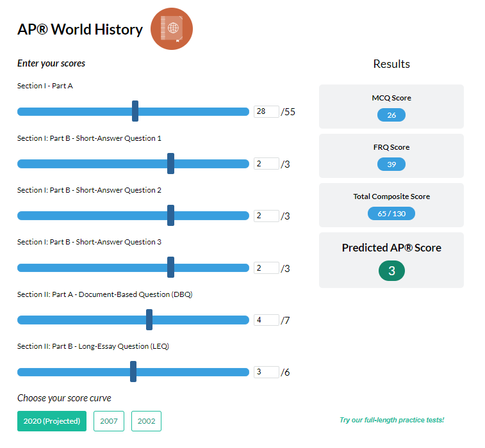
Task: Click the Short-Answer Question 1 score field
Action: [x=266, y=163]
